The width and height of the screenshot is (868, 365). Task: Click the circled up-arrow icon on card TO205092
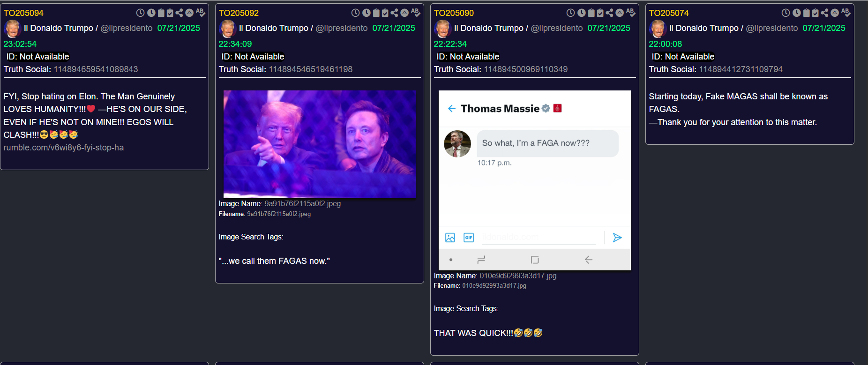(404, 13)
